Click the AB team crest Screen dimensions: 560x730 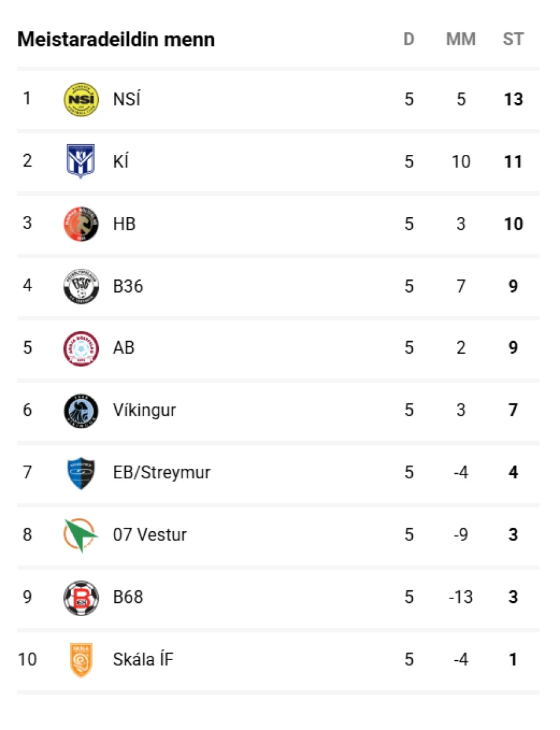click(x=81, y=348)
